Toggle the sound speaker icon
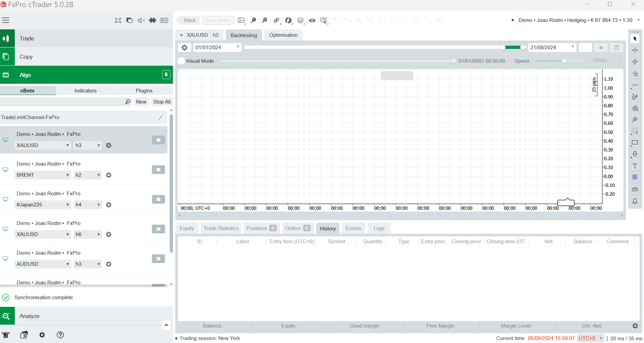 click(141, 20)
